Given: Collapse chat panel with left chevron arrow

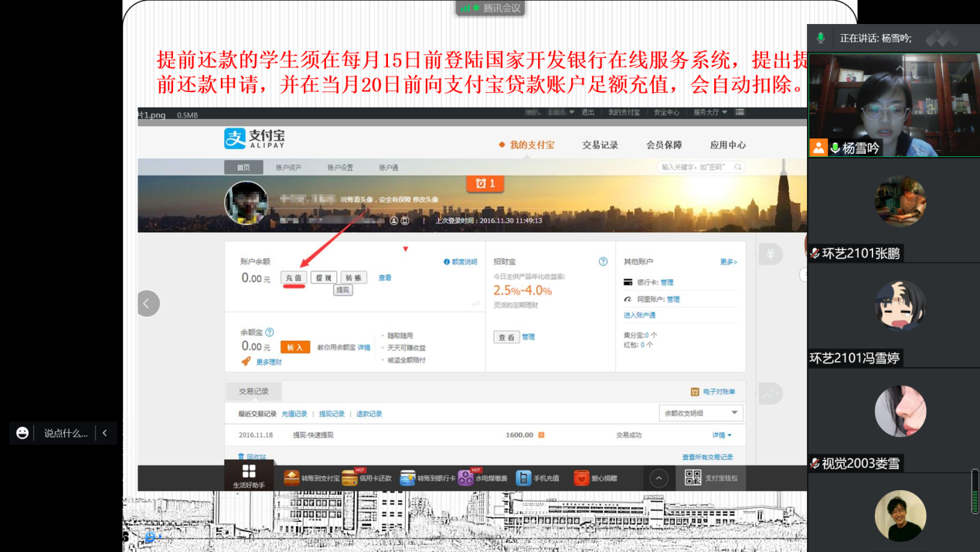Looking at the screenshot, I should point(104,433).
